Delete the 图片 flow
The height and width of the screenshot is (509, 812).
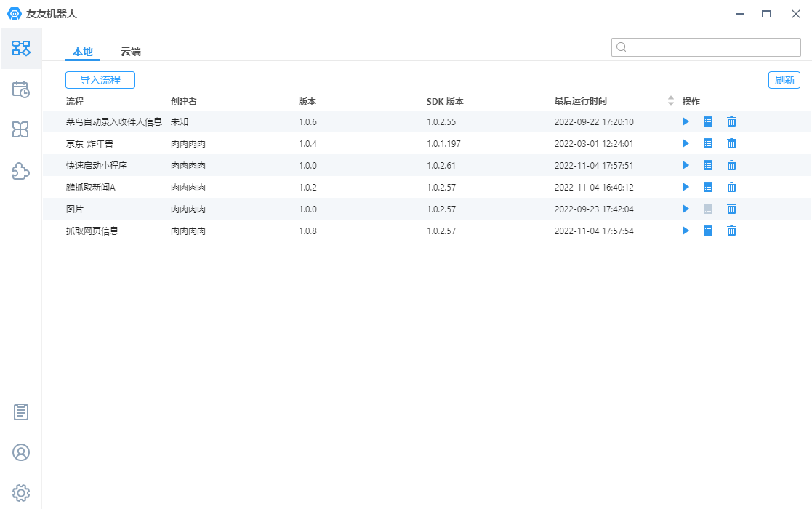tap(732, 209)
